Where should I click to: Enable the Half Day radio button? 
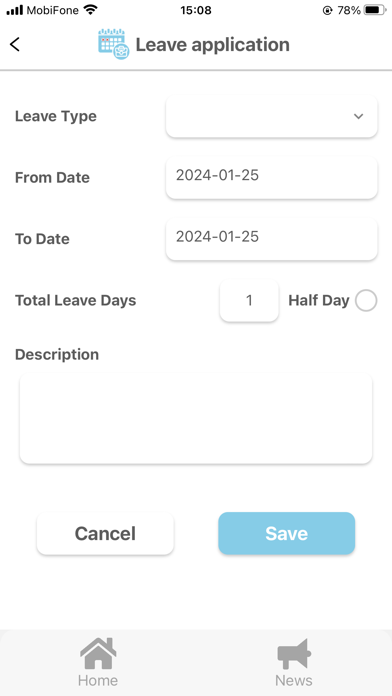[366, 301]
